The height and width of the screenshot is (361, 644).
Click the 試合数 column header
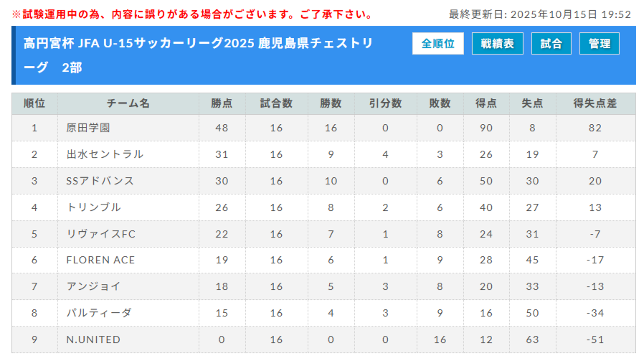tap(276, 103)
